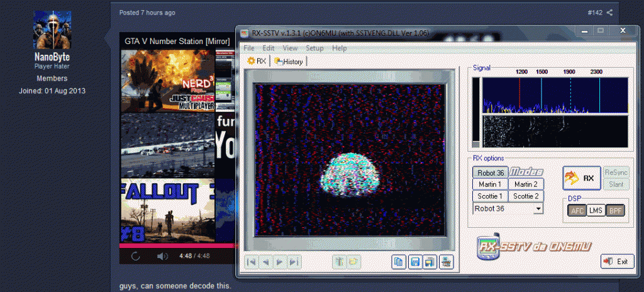The width and height of the screenshot is (644, 292).
Task: Select the Scottie 1 mode button
Action: [491, 196]
